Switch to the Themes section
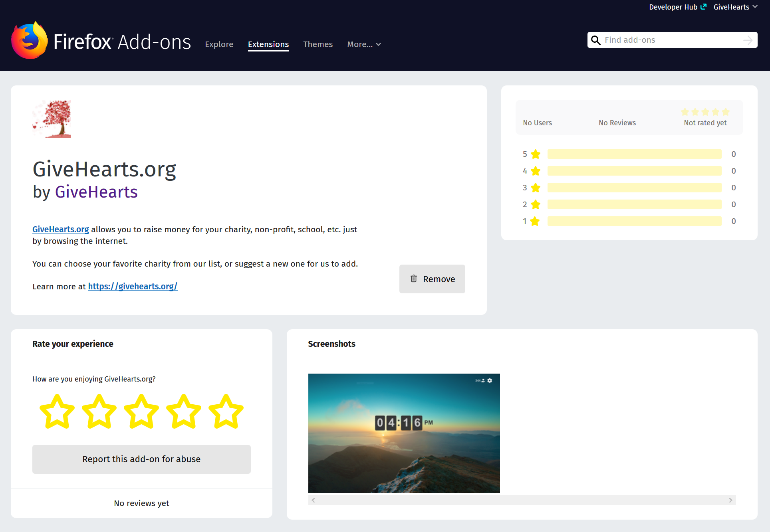The height and width of the screenshot is (532, 770). tap(318, 44)
